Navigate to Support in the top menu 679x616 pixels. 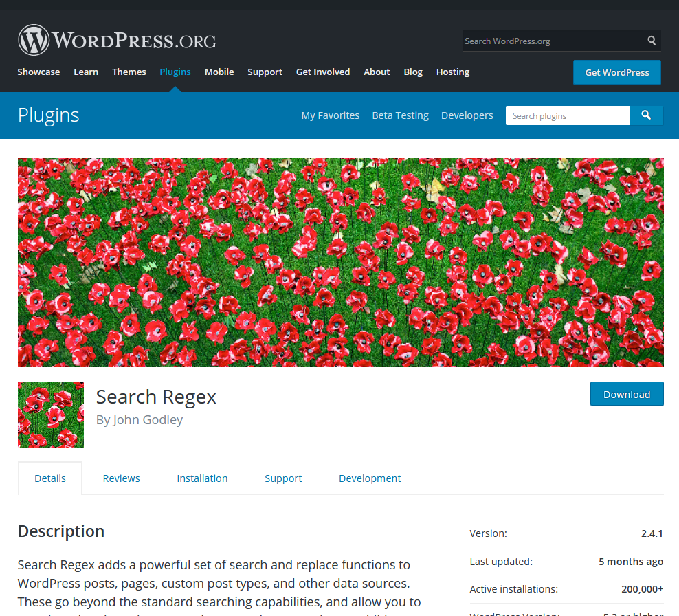coord(265,72)
